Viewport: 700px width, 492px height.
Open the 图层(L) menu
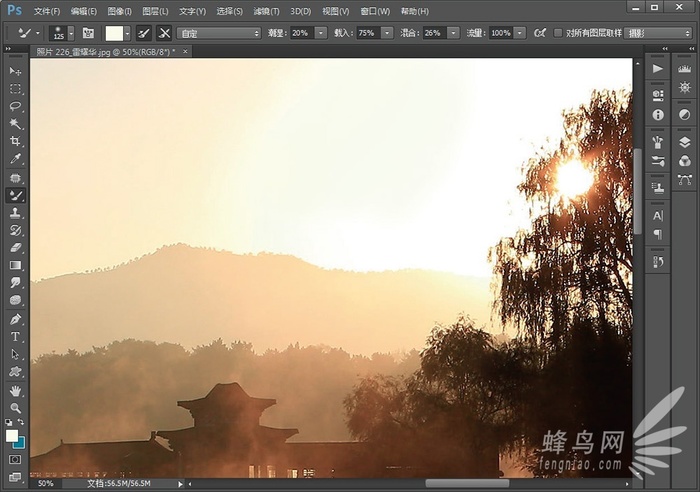coord(155,11)
